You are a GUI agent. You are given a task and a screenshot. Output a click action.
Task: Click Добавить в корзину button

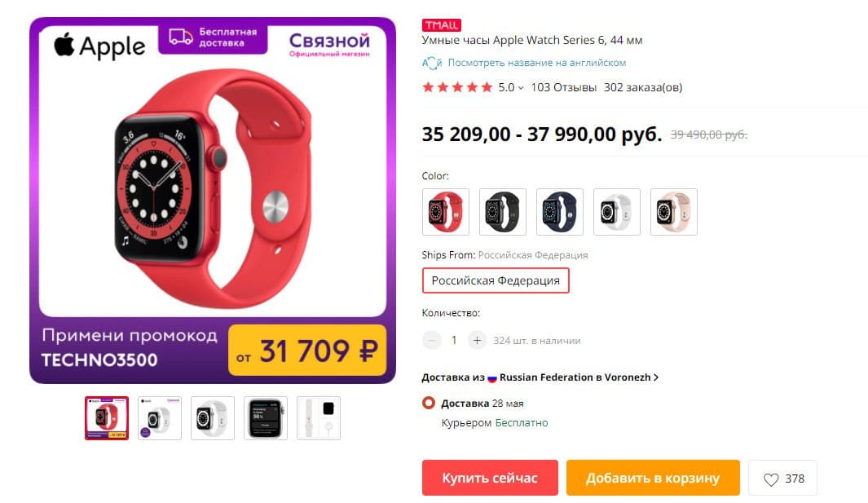tap(653, 478)
